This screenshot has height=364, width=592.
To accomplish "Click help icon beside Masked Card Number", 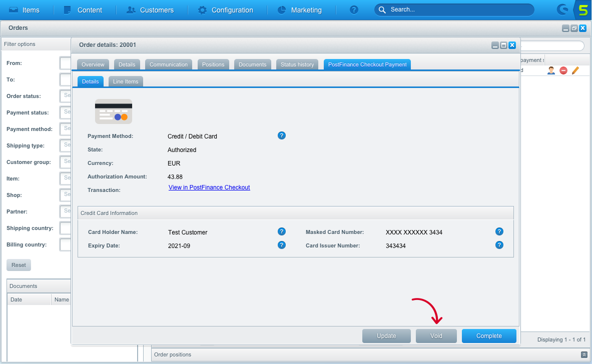I will point(499,231).
